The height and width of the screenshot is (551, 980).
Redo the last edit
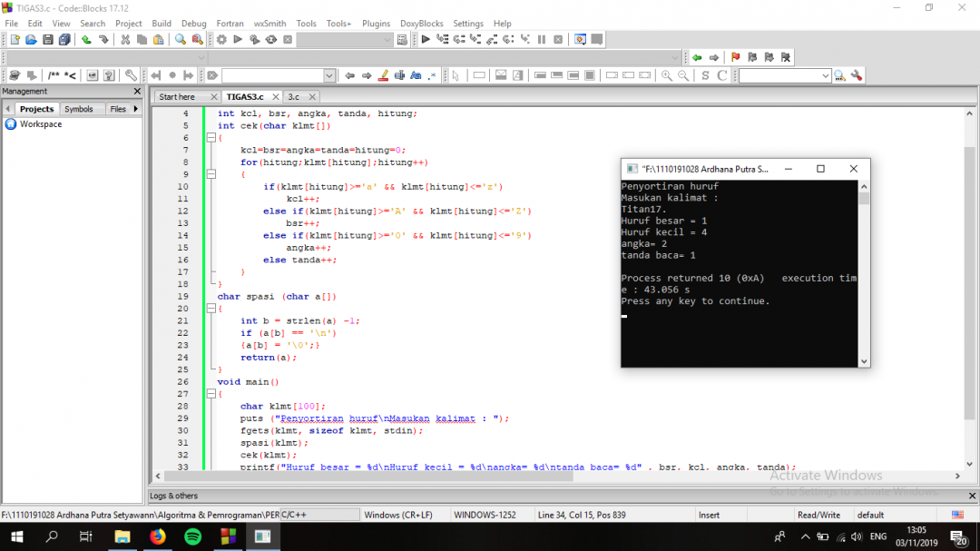tap(103, 39)
